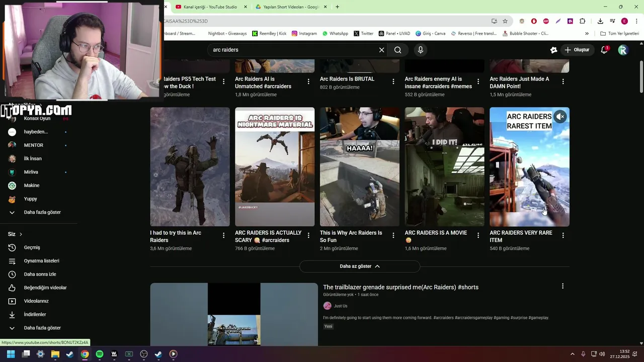644x362 pixels.
Task: Open Chrome three-dot menu
Action: click(x=636, y=21)
